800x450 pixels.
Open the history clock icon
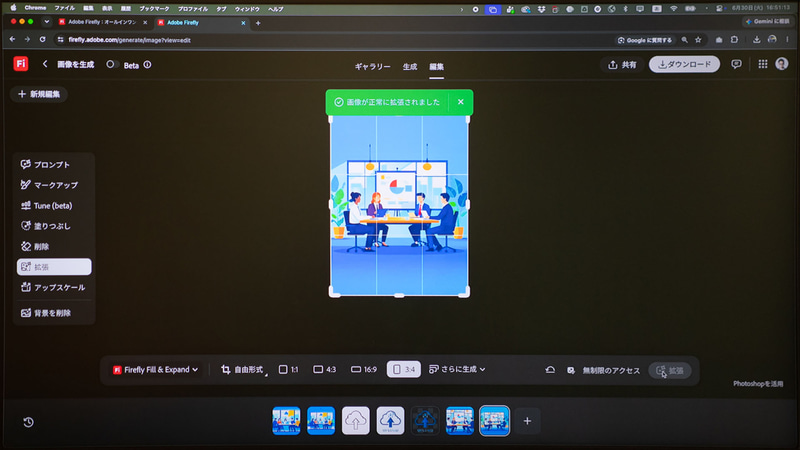29,422
